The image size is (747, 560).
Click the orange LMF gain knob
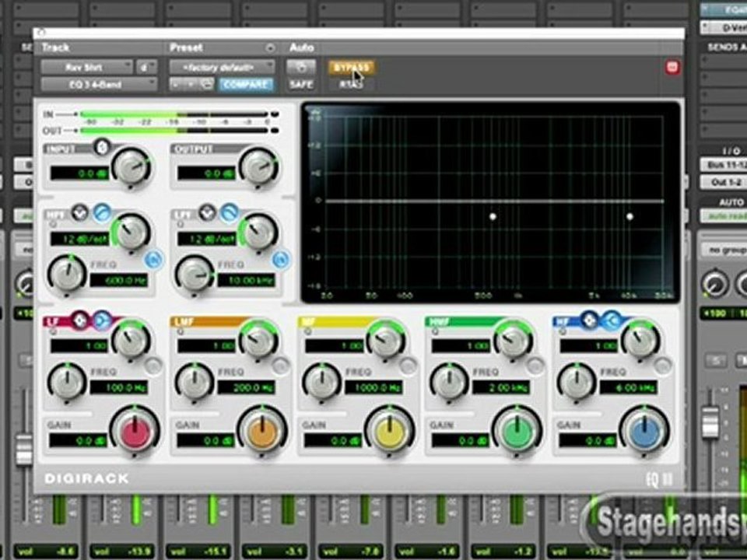[x=262, y=430]
